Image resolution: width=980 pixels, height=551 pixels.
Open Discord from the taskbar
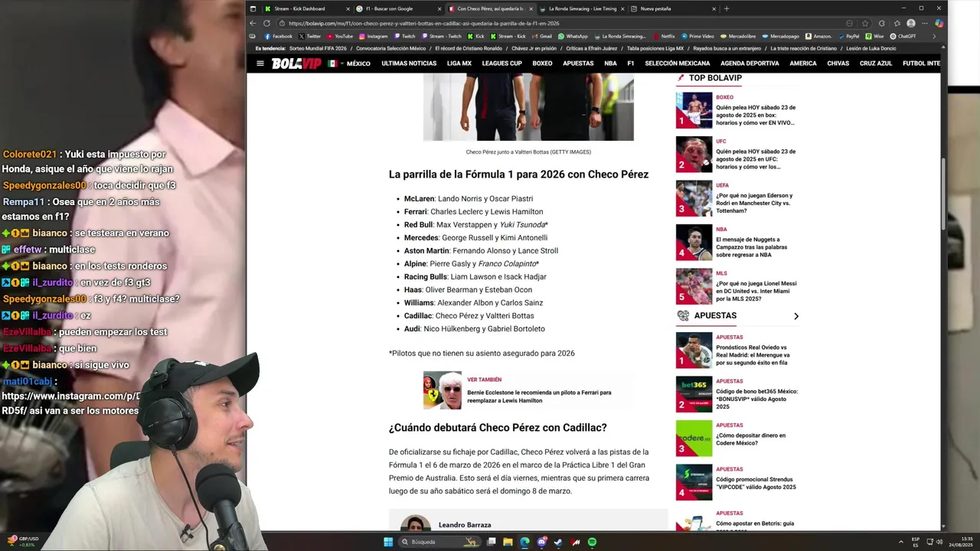[x=541, y=542]
